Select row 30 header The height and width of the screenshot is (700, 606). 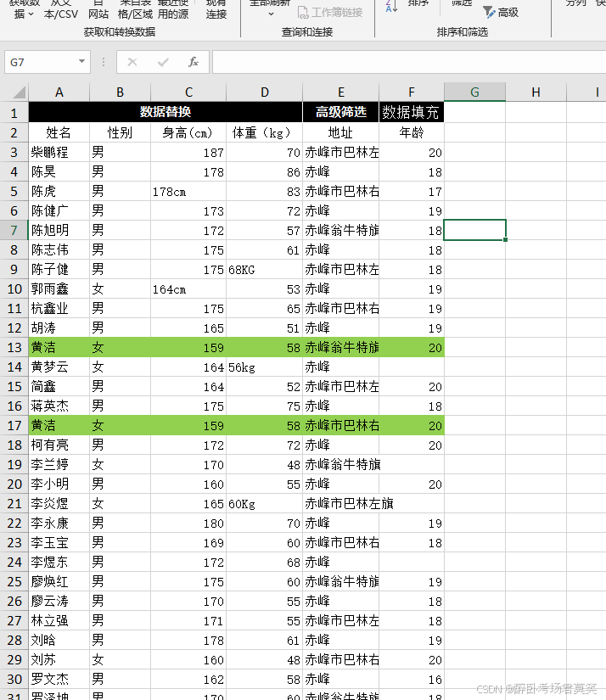[14, 680]
